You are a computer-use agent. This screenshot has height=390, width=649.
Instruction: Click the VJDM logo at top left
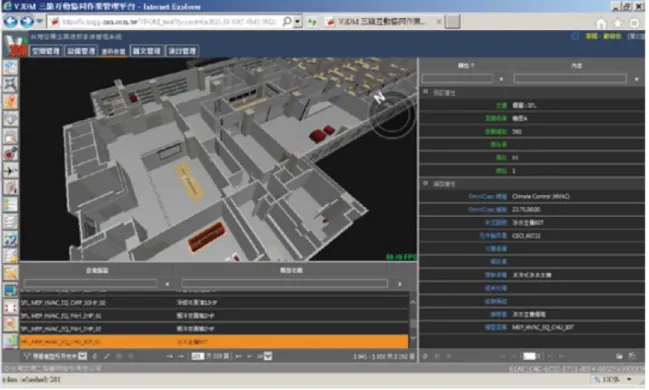(16, 45)
